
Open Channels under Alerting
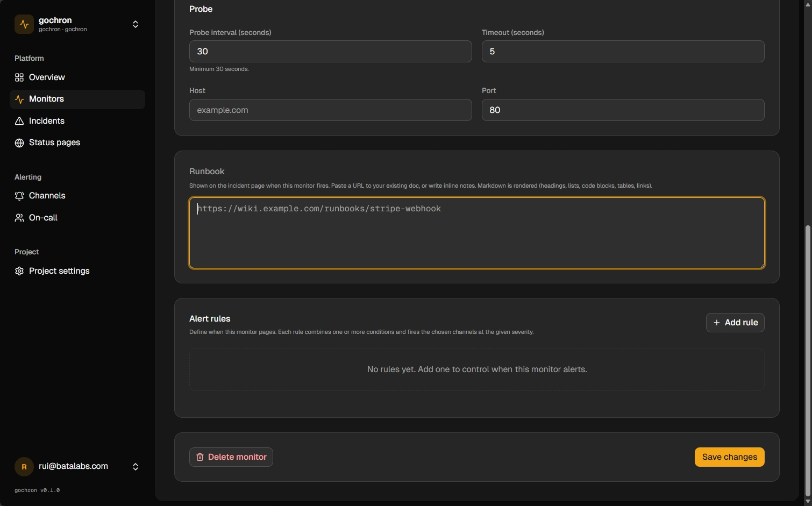coord(77,196)
